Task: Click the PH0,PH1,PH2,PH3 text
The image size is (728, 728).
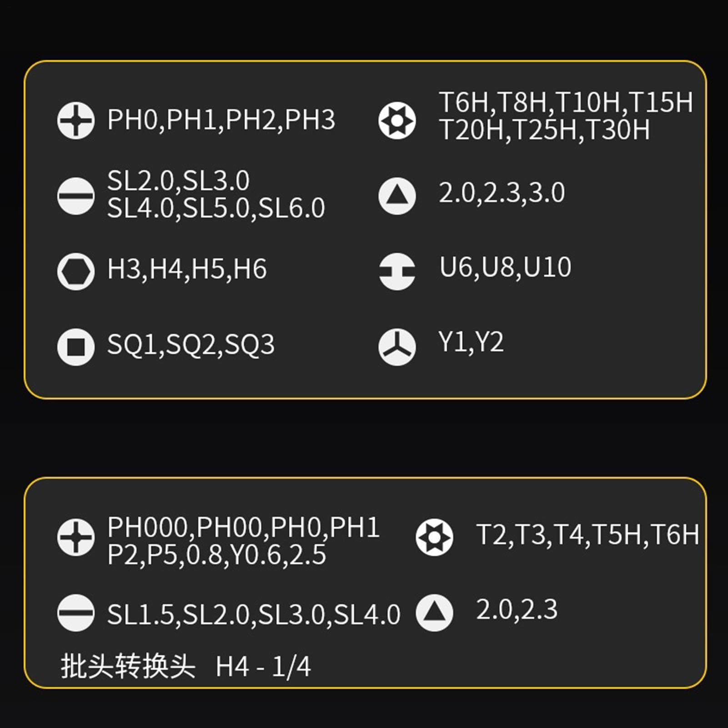Action: pyautogui.click(x=221, y=120)
